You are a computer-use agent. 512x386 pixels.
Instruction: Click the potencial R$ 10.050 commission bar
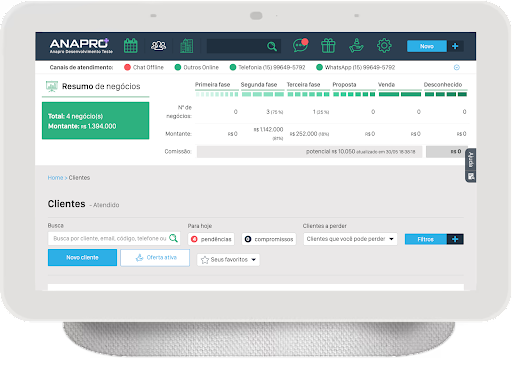pyautogui.click(x=309, y=152)
